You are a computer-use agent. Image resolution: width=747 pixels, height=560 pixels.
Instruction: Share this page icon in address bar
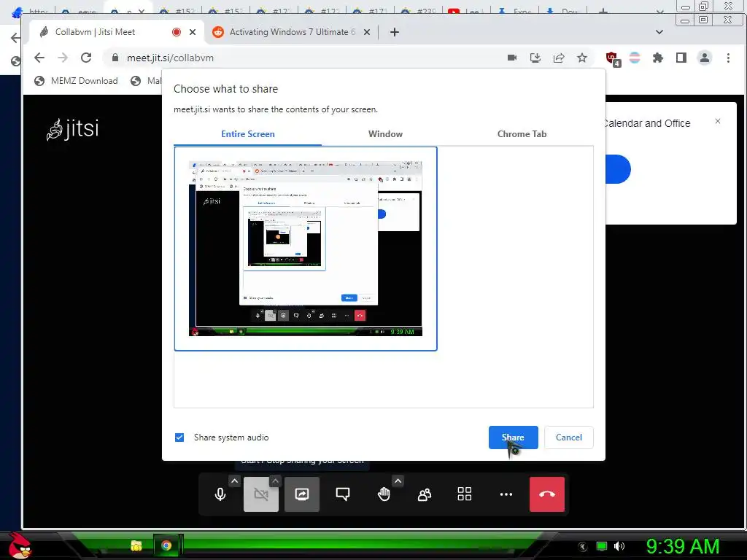(559, 58)
